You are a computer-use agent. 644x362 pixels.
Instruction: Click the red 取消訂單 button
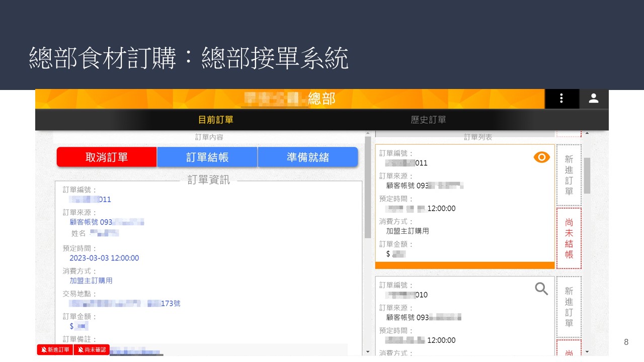[x=107, y=157]
